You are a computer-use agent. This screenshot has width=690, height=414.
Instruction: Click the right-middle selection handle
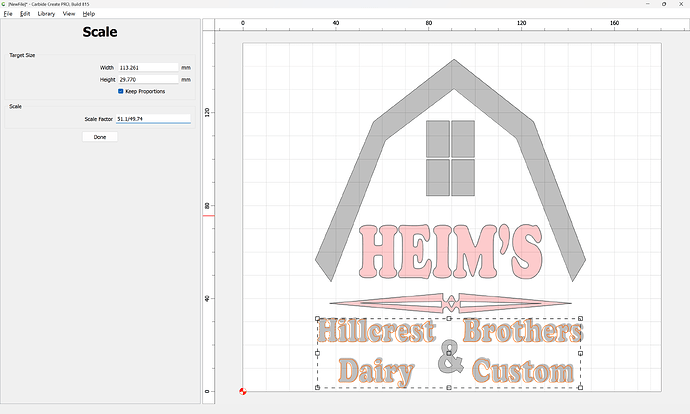click(x=580, y=353)
